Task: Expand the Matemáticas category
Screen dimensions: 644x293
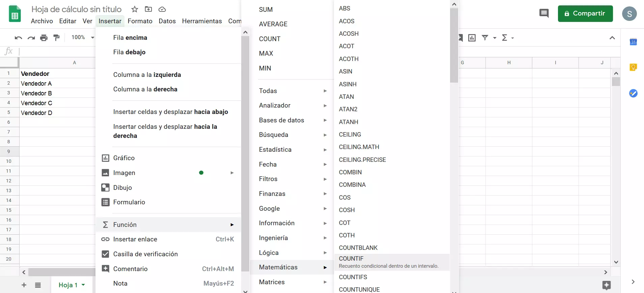Action: click(292, 267)
